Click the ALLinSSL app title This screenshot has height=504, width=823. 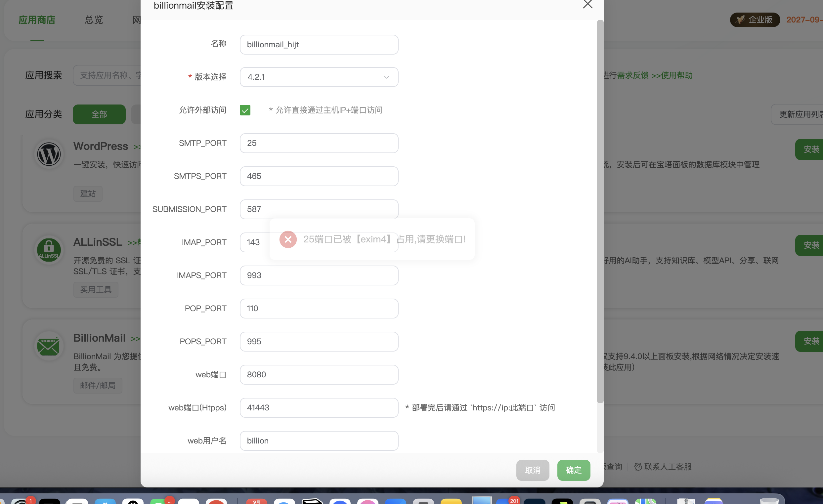click(98, 242)
